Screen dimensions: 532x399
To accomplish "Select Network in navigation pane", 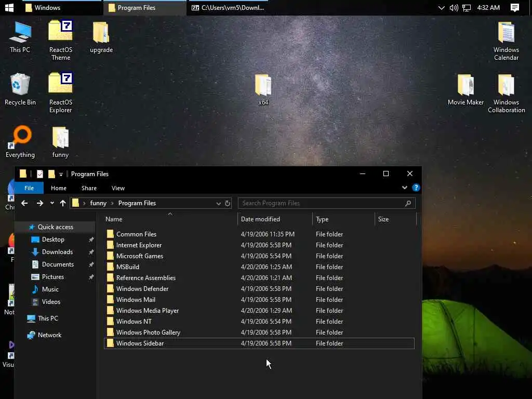I will coord(49,335).
